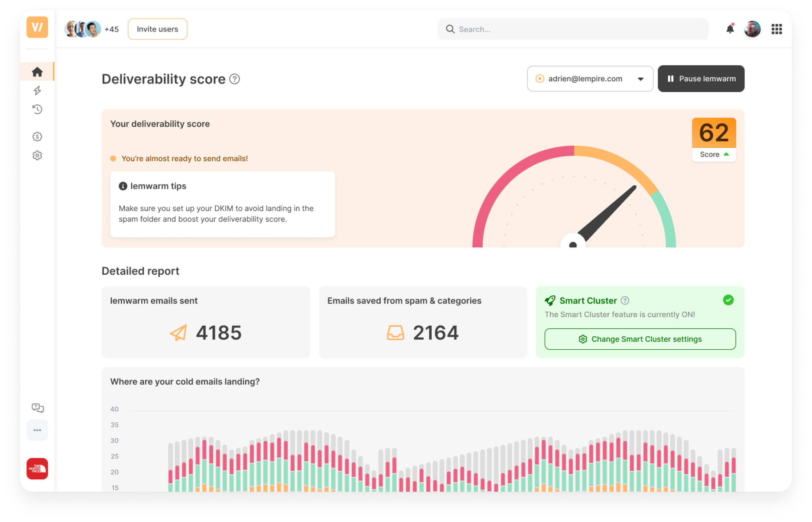Expand the sidebar three-dots more menu
The width and height of the screenshot is (812, 522).
[x=37, y=430]
